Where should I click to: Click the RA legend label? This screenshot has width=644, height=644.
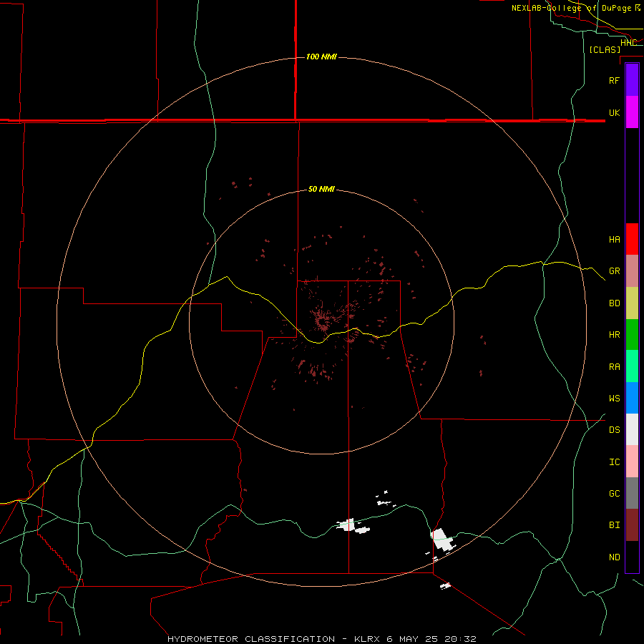coord(614,366)
